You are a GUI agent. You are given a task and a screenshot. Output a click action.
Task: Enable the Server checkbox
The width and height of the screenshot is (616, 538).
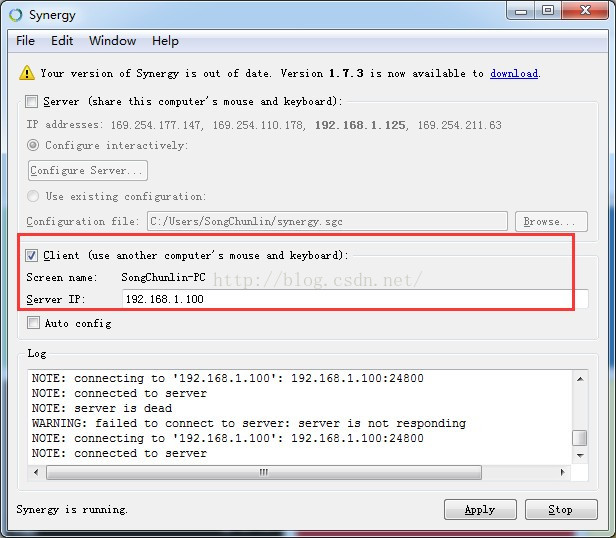pos(31,101)
